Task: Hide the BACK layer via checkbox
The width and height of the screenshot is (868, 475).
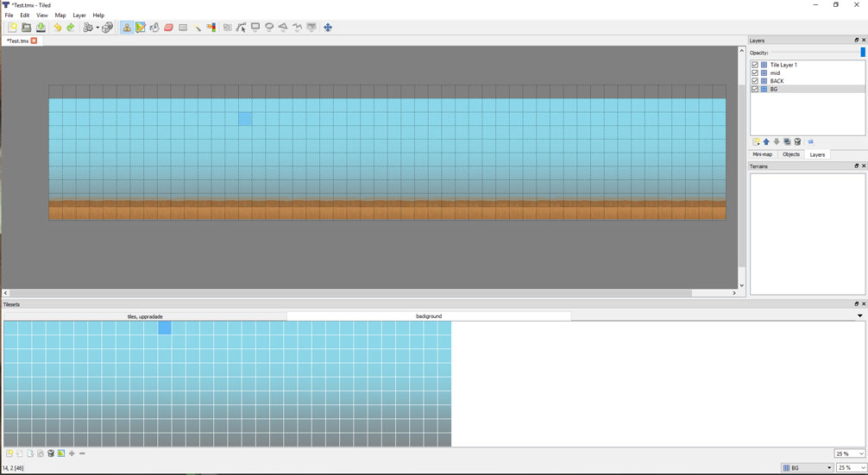Action: tap(755, 81)
